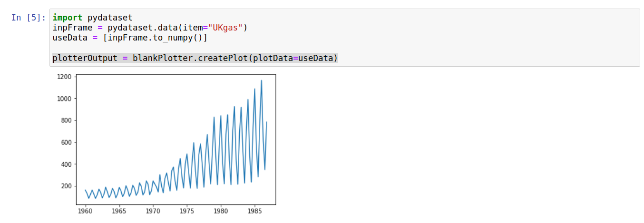Click the useData = [inpFrame.to_numpy()] line
The image size is (644, 223).
coord(130,38)
